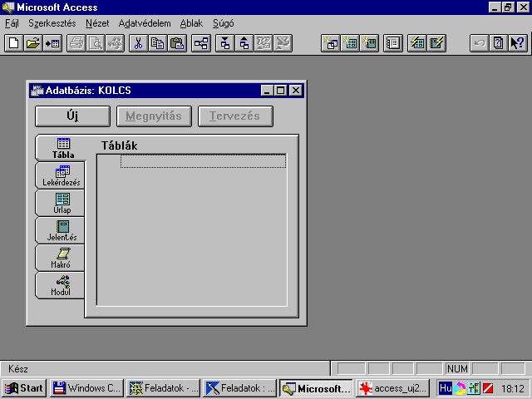Select the dotted empty row in Táblák list

203,160
